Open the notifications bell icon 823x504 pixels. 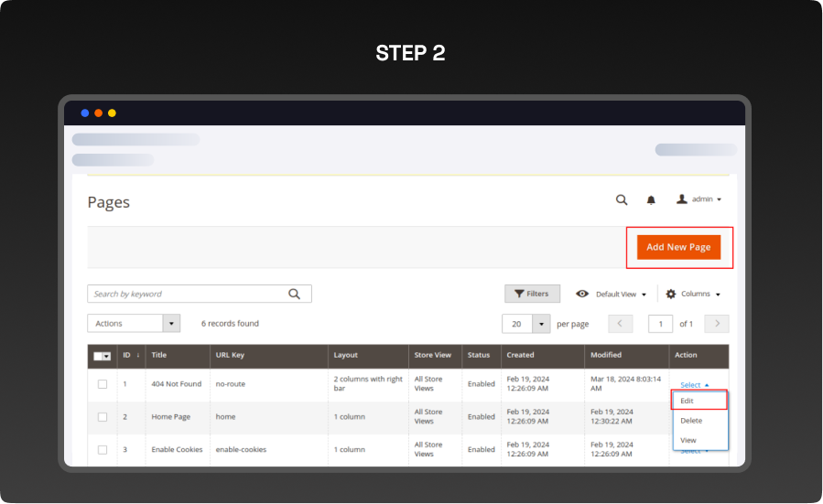(651, 199)
